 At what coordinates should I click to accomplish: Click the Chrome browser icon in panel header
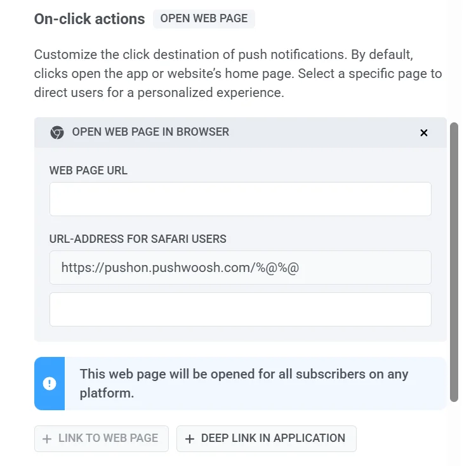coord(57,133)
